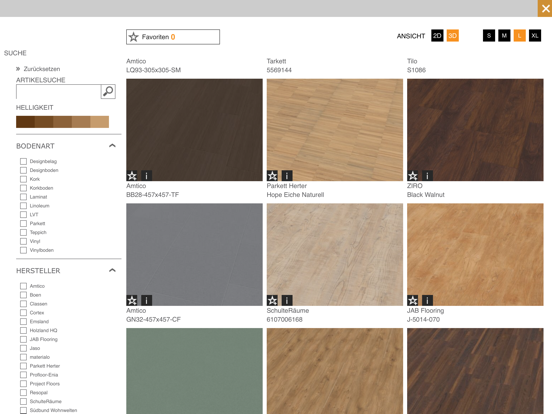This screenshot has width=552, height=414.
Task: Toggle Project Floors manufacturer filter
Action: [x=23, y=384]
